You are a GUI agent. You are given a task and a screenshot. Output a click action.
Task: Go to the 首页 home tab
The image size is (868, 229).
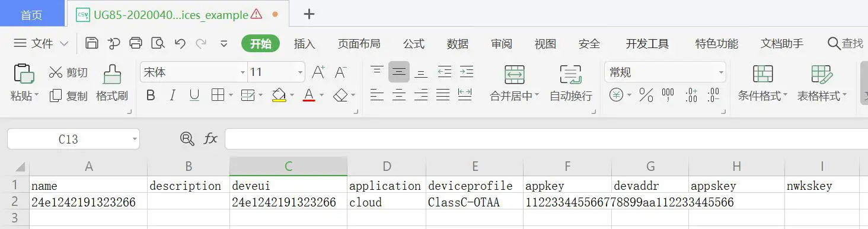32,14
